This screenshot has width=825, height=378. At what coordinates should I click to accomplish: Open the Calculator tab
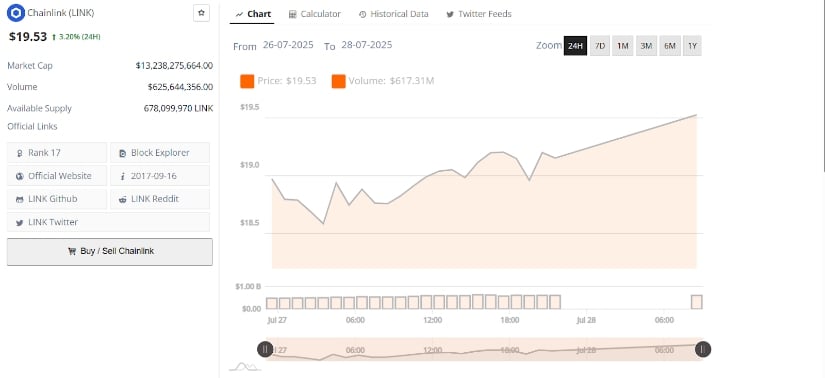tap(315, 14)
